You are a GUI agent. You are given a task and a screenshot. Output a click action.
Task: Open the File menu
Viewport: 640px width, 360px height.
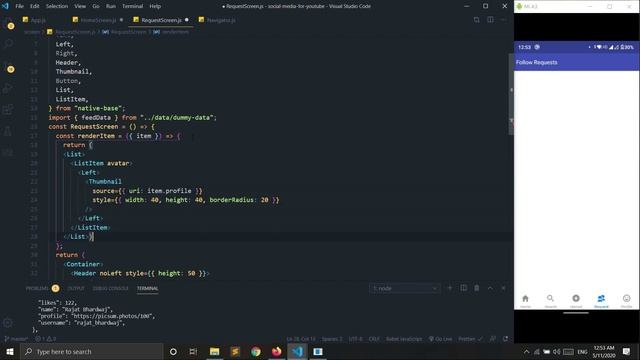[20, 6]
